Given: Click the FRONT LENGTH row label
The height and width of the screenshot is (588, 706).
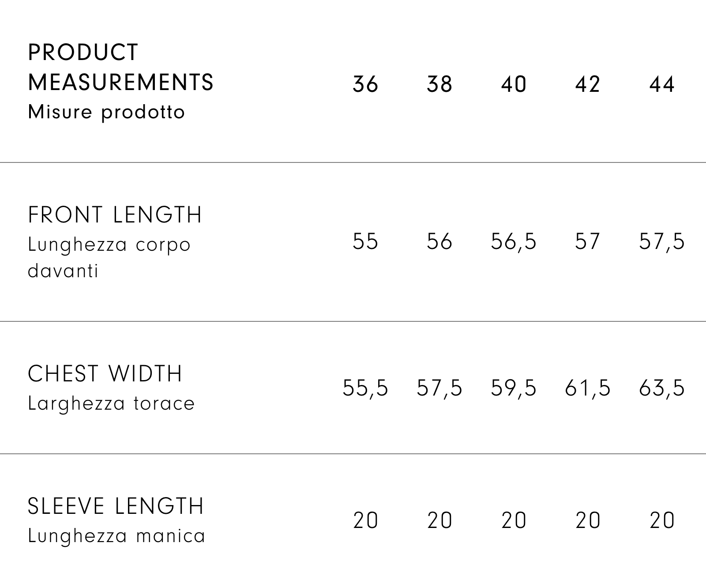Looking at the screenshot, I should coord(115,215).
